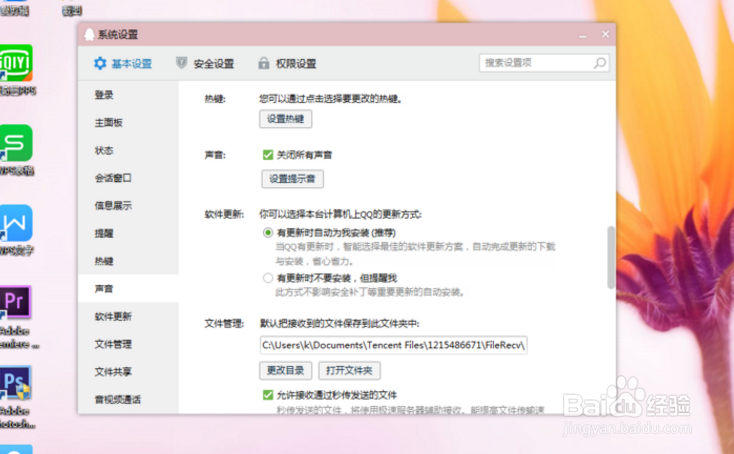Screen dimensions: 734x454
Task: Click the 设置热键 button
Action: 286,119
